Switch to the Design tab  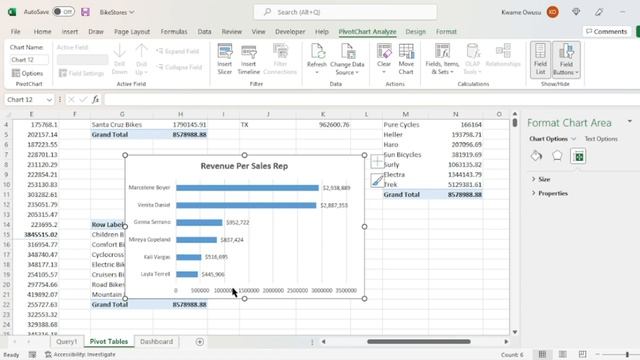point(416,31)
